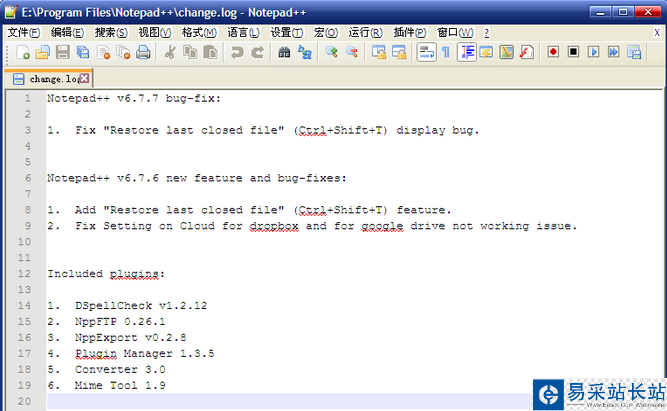Screen dimensions: 667x411
Task: Open the 格式(M) menu
Action: 199,32
